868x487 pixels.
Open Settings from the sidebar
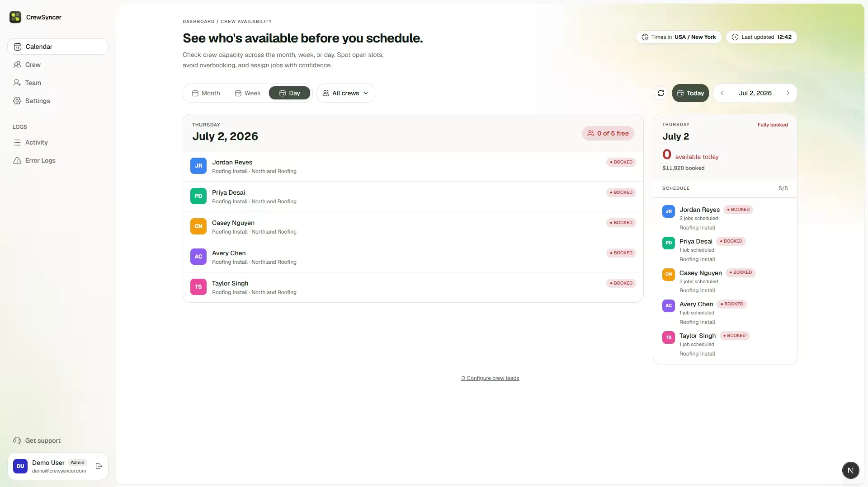58,101
